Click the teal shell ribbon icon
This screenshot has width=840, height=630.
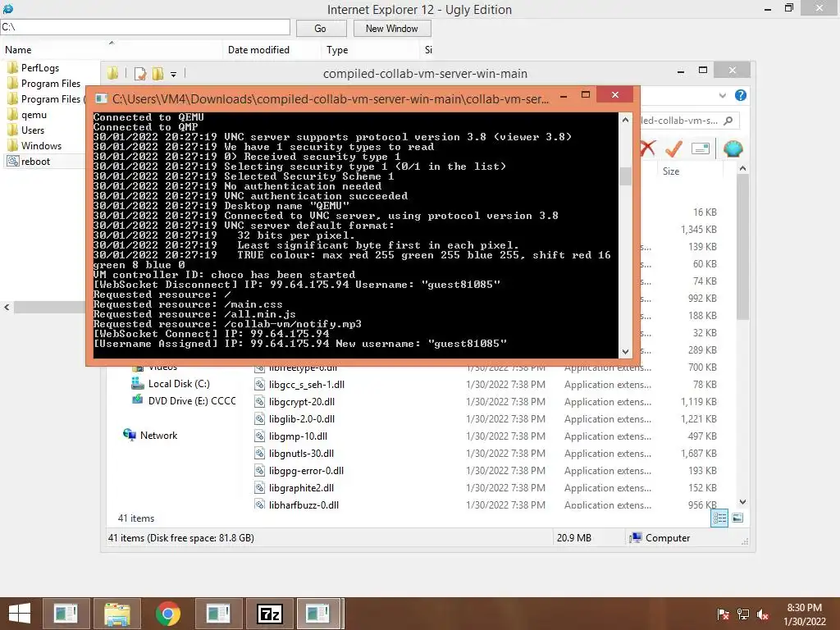733,148
